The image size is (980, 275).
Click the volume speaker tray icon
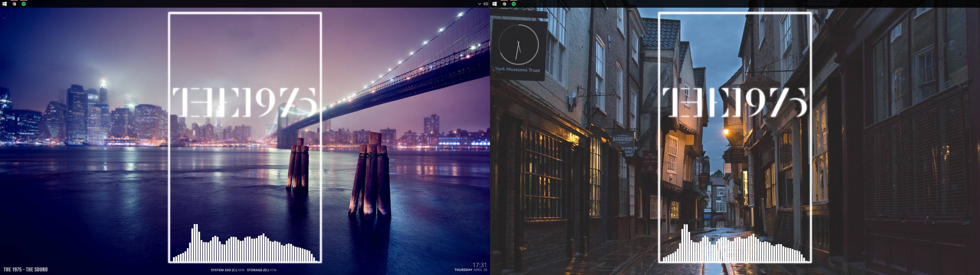point(485,4)
